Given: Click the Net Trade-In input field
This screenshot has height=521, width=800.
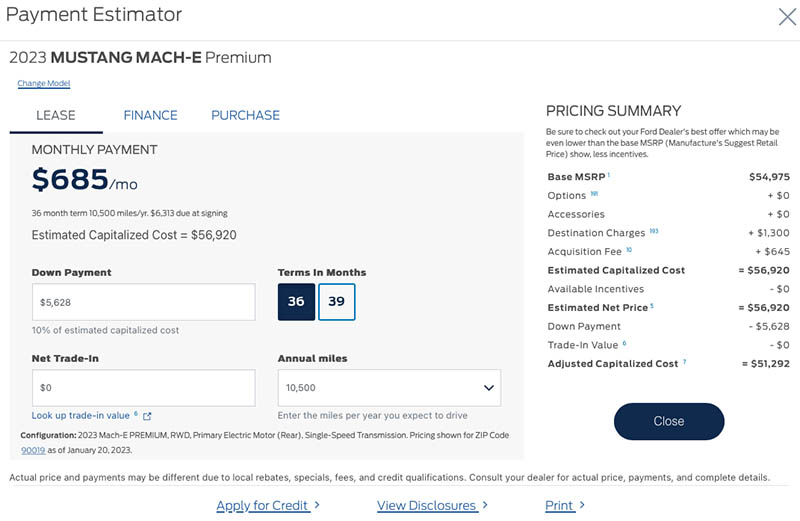Looking at the screenshot, I should [143, 388].
